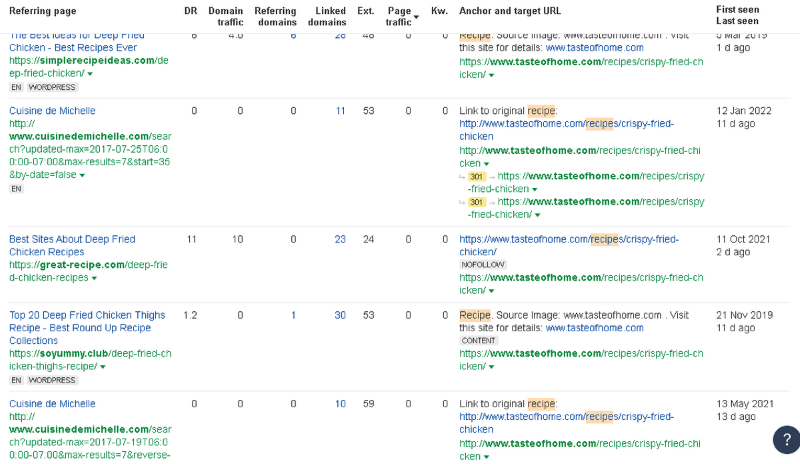Click linked domains count 10
This screenshot has height=464, width=800.
(340, 404)
